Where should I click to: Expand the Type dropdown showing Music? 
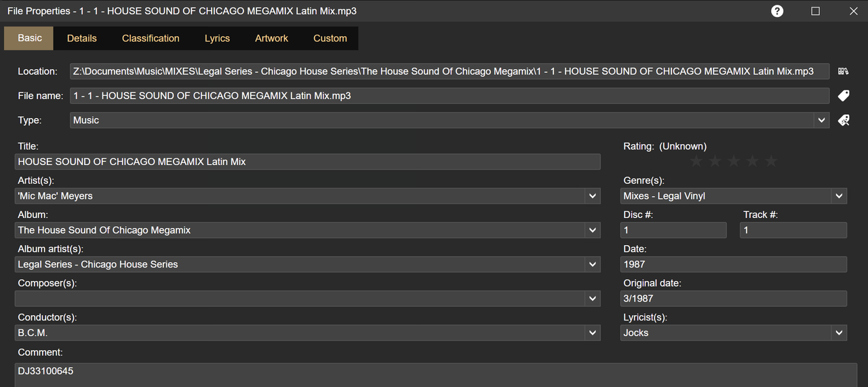click(822, 120)
